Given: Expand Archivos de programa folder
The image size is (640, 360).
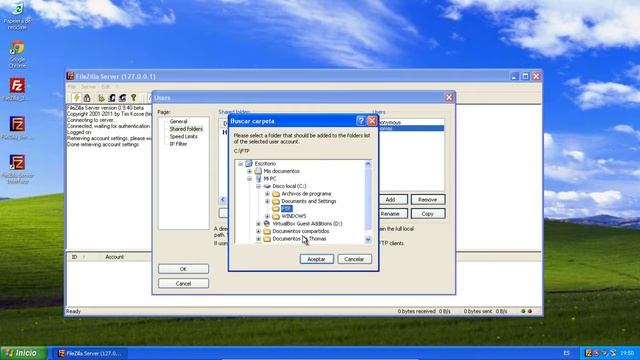Looking at the screenshot, I should (267, 194).
